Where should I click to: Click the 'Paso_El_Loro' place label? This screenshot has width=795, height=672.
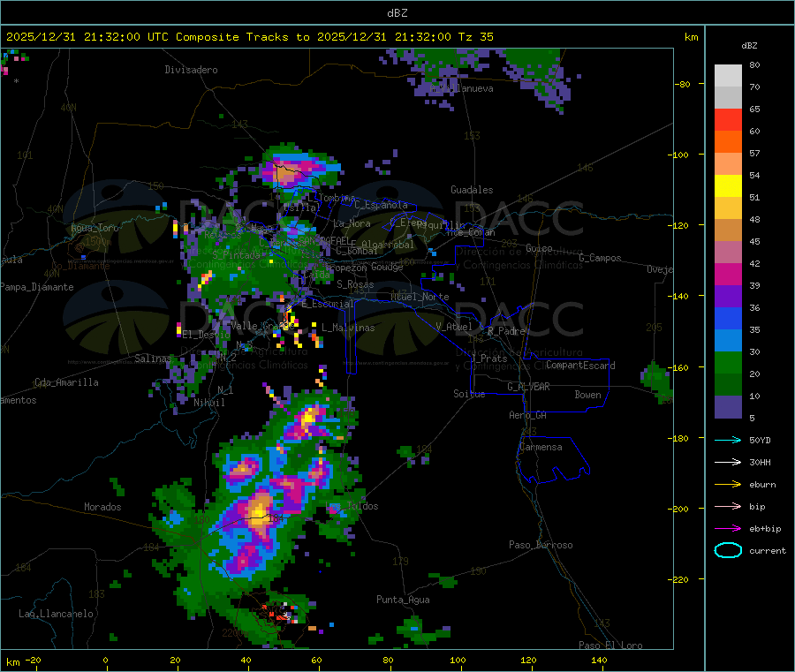(x=610, y=646)
